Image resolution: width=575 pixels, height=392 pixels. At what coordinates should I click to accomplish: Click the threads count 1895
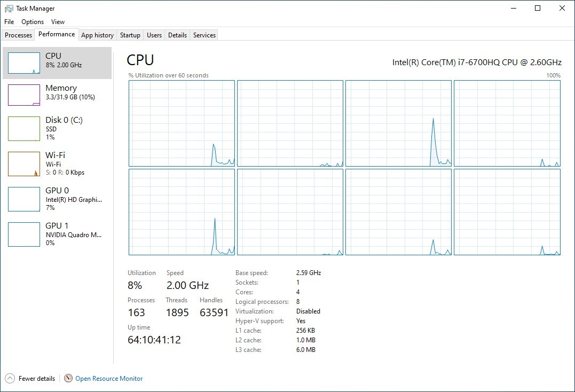[x=177, y=312]
